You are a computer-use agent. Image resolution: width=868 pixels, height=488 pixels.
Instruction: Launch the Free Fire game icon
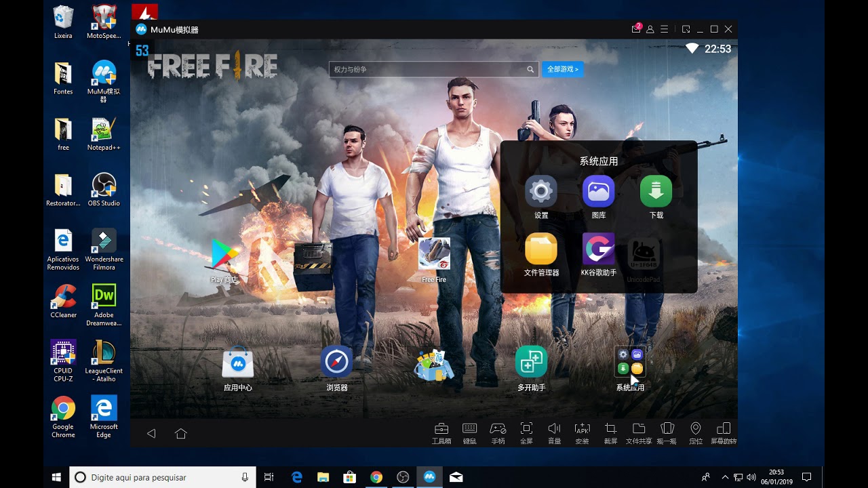pyautogui.click(x=435, y=260)
